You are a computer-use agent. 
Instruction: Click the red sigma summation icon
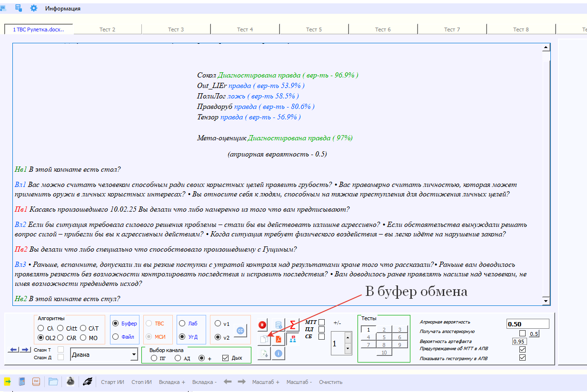(x=293, y=325)
